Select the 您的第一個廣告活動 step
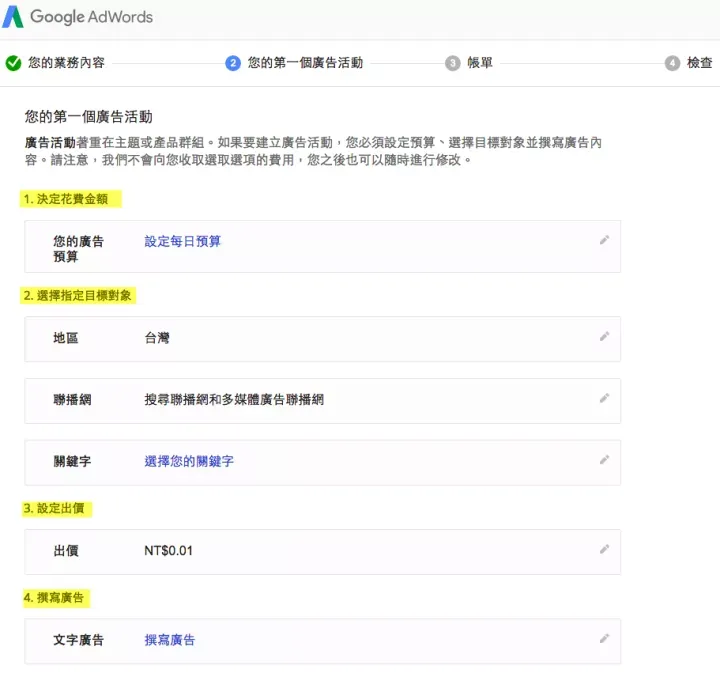Viewport: 720px width, 673px height. 305,62
